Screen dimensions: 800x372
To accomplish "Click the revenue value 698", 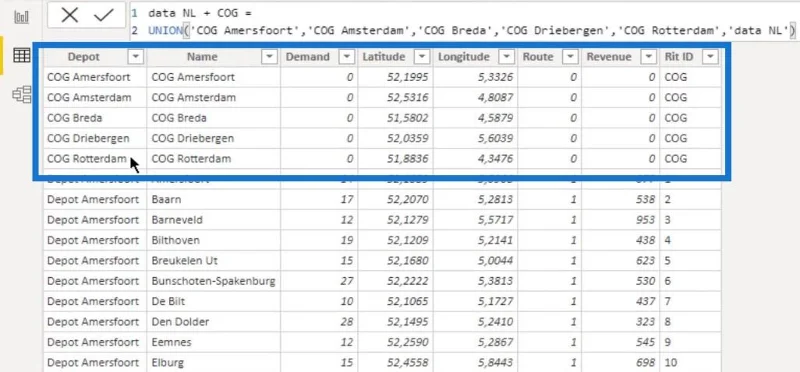I will coord(645,363).
